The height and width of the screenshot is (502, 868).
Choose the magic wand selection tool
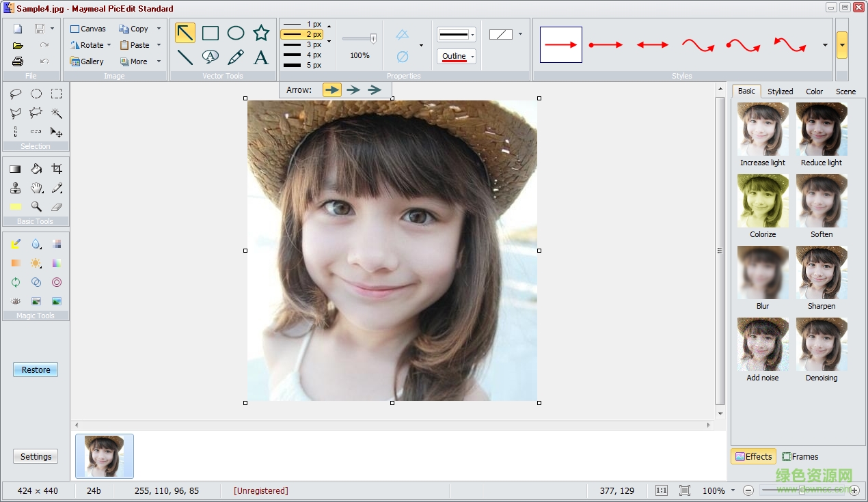(57, 113)
